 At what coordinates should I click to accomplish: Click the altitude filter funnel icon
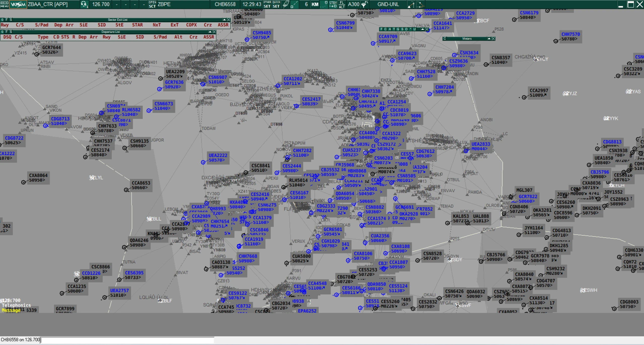coord(364,4)
